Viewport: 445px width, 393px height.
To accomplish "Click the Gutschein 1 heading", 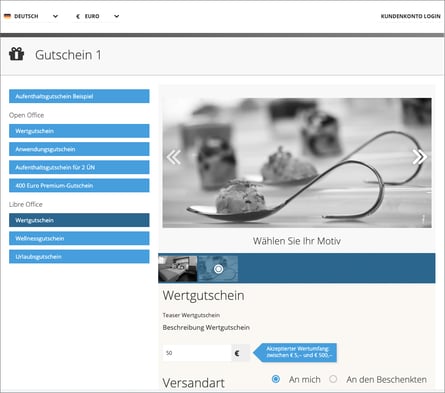I will (x=68, y=55).
